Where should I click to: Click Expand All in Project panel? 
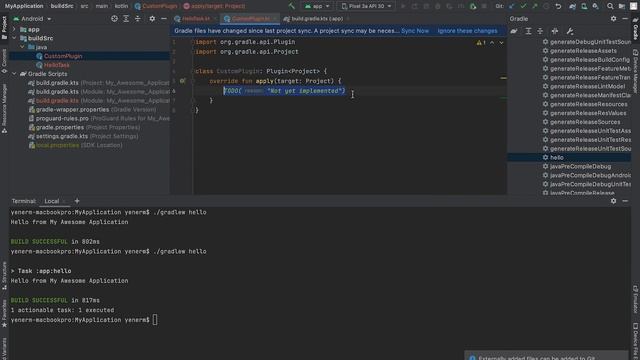pos(126,19)
